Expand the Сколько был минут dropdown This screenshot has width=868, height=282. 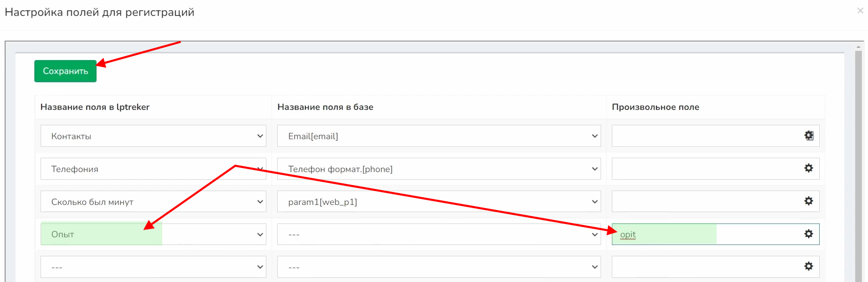click(153, 202)
